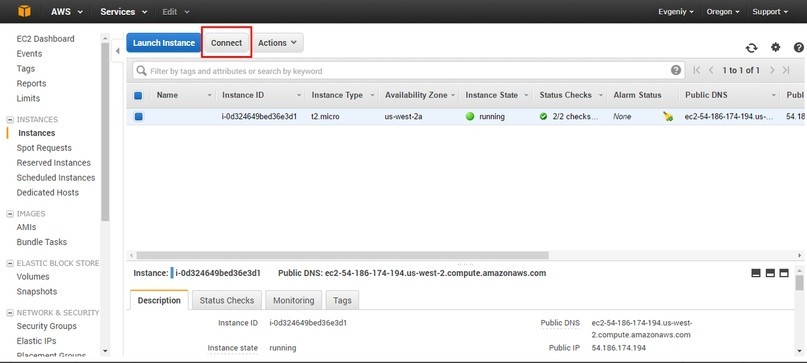Click the t2.micro instance type cell
The height and width of the screenshot is (363, 807).
(x=325, y=117)
